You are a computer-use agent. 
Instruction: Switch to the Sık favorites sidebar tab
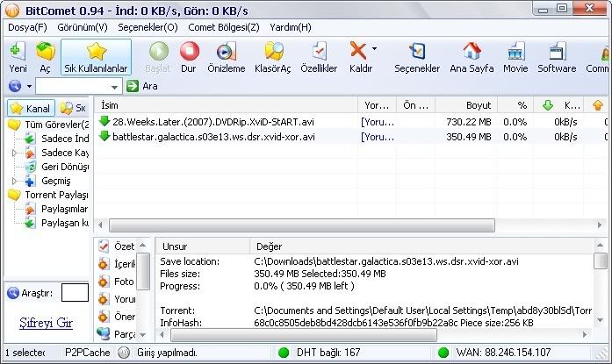click(x=74, y=108)
